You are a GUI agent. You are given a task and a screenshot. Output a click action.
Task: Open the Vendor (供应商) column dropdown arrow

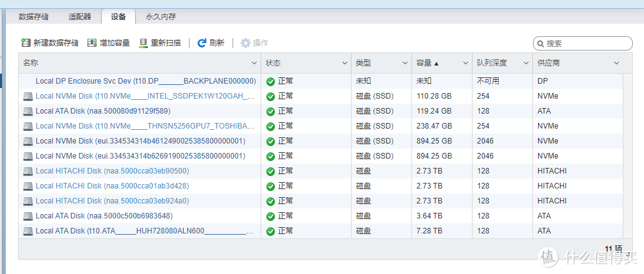[616, 63]
